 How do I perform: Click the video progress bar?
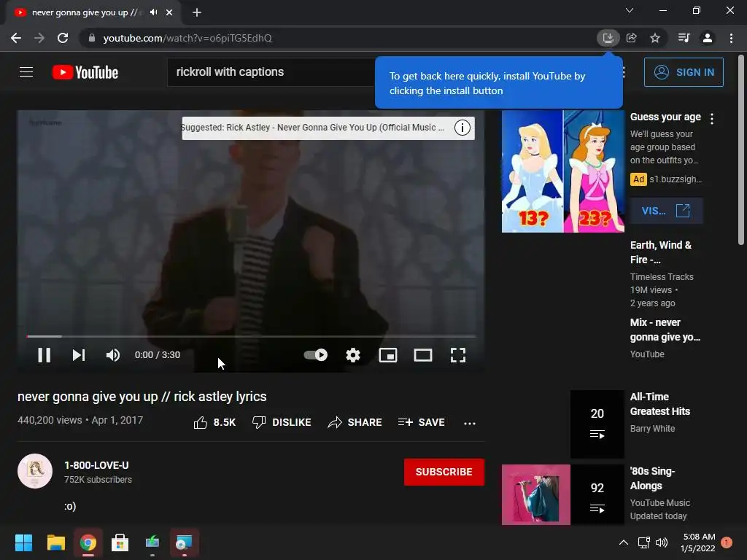click(251, 336)
